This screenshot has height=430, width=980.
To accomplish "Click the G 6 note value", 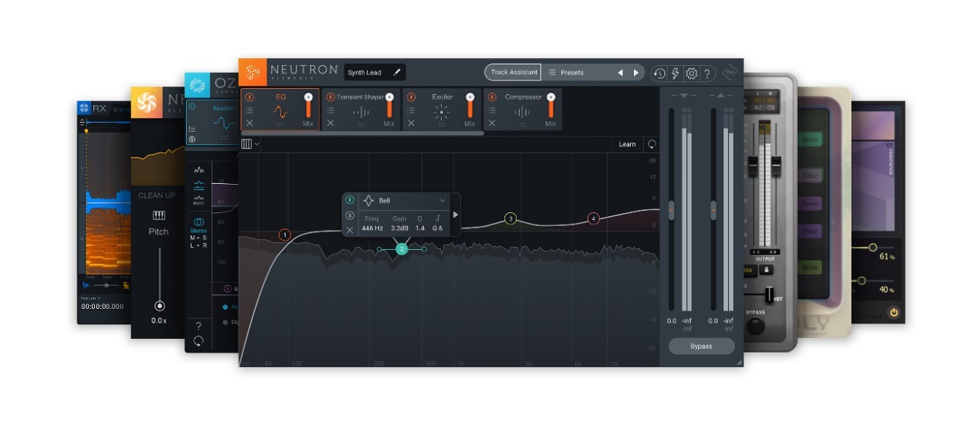I will 437,228.
